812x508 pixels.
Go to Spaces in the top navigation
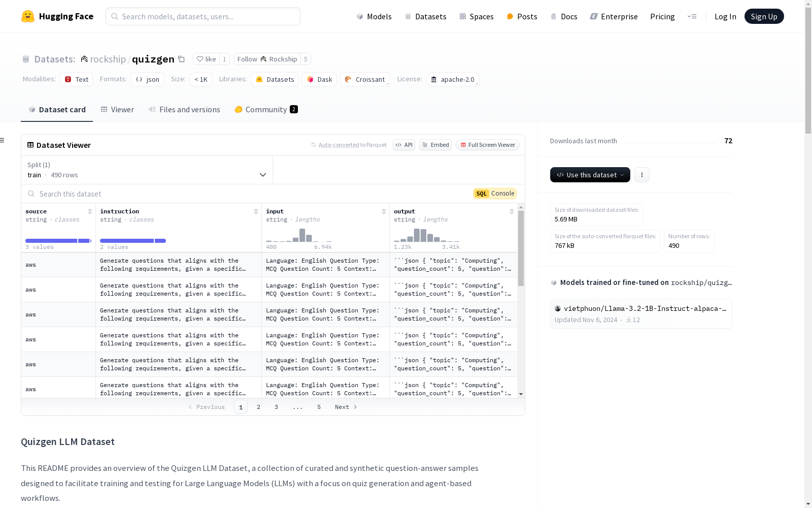click(477, 16)
